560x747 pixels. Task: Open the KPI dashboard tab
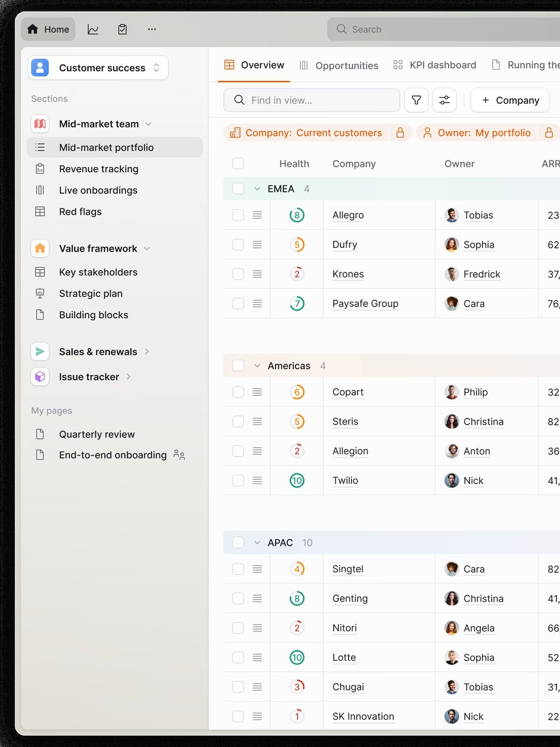pos(435,65)
